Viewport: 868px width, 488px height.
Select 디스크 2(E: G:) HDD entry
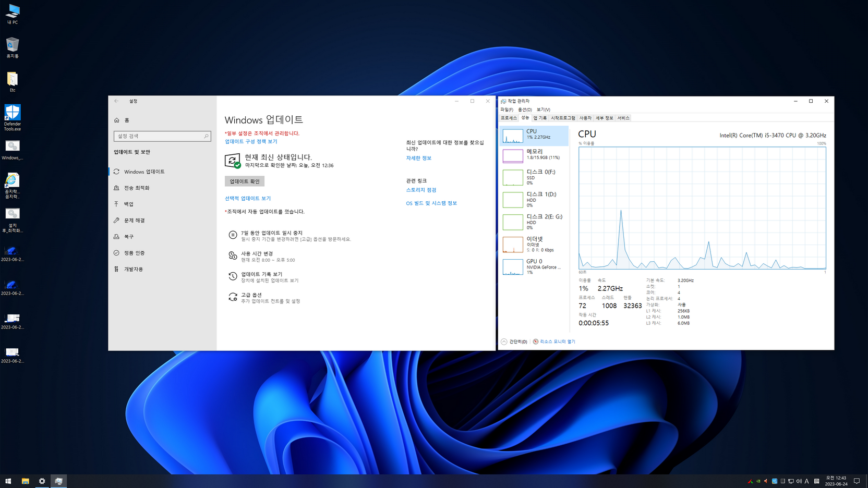pos(534,222)
